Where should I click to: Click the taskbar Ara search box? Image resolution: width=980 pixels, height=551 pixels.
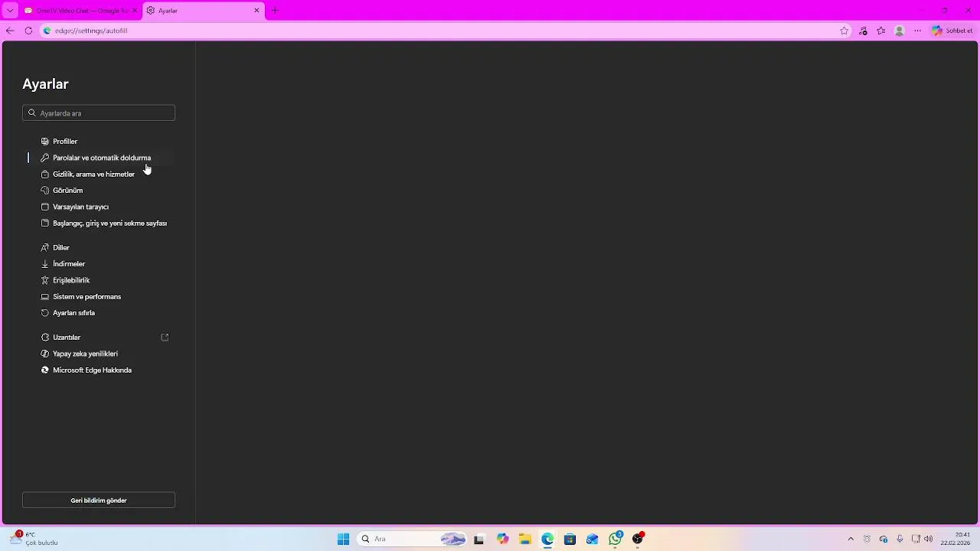[x=412, y=540]
